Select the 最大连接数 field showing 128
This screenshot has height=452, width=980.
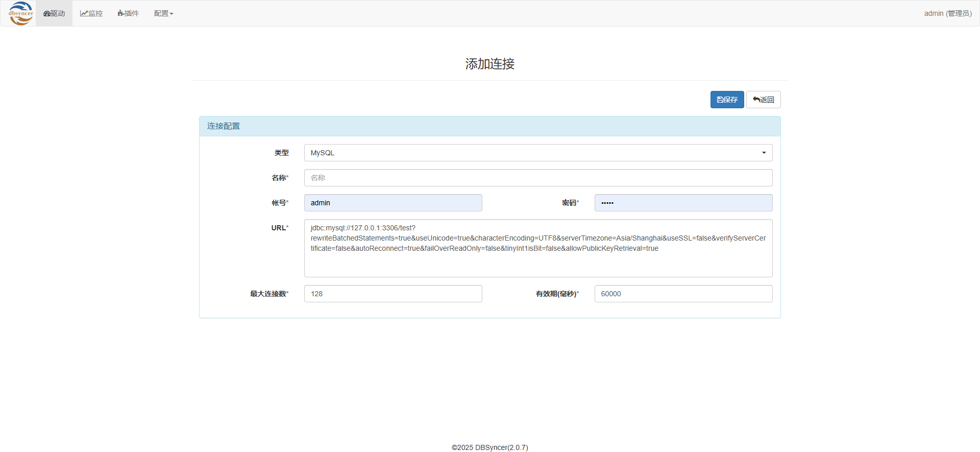393,294
